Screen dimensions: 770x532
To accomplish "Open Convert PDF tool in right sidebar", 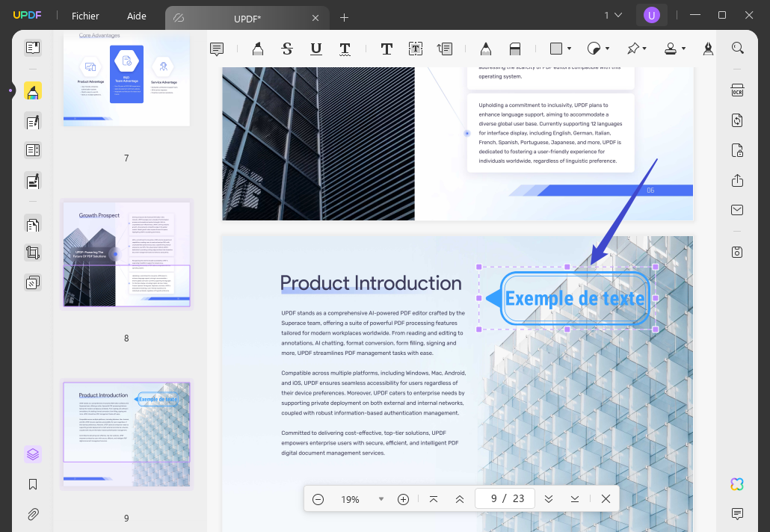I will tap(737, 120).
